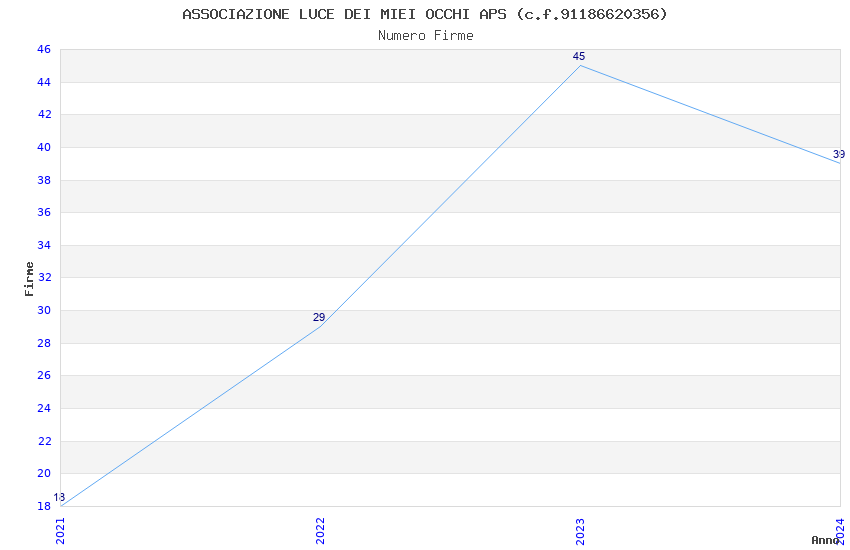Image resolution: width=850 pixels, height=550 pixels.
Task: Select the data label 39 at 2024
Action: (839, 154)
